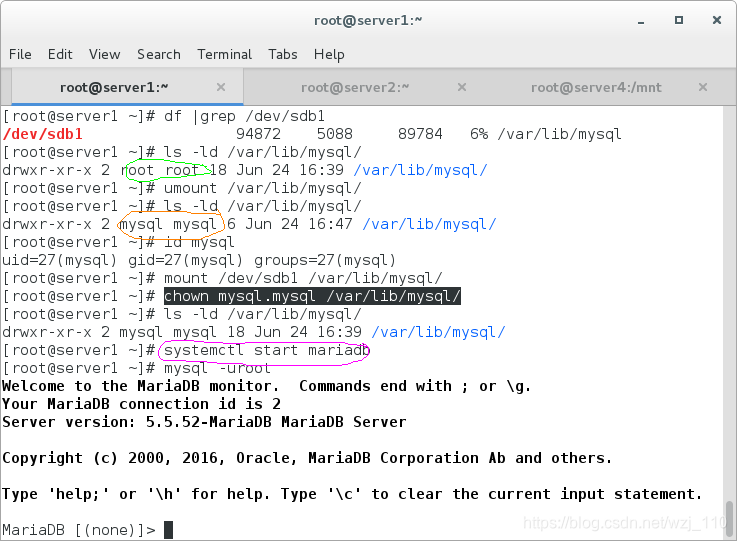Click the highlighted chown mysql.mysql command
Image resolution: width=737 pixels, height=541 pixels.
pos(312,297)
